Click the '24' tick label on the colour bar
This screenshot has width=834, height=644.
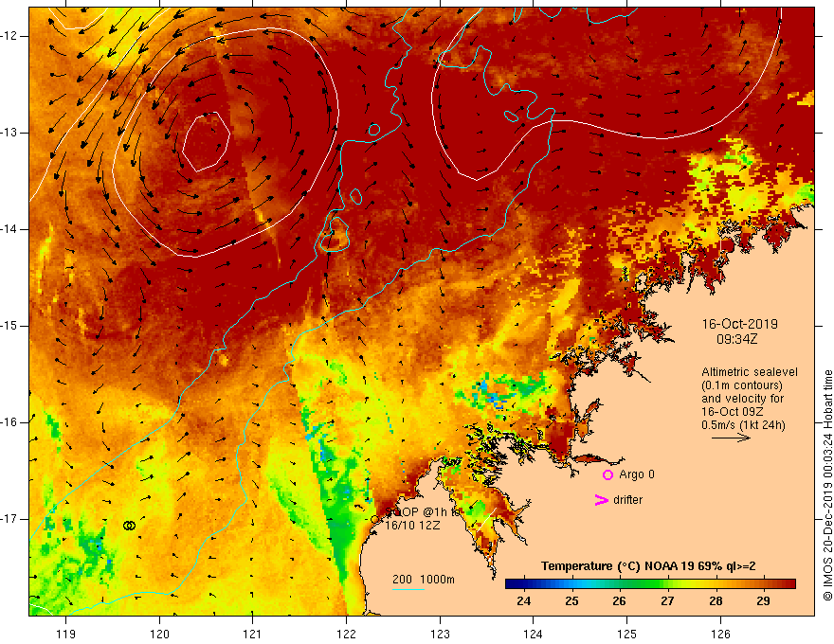[x=523, y=601]
